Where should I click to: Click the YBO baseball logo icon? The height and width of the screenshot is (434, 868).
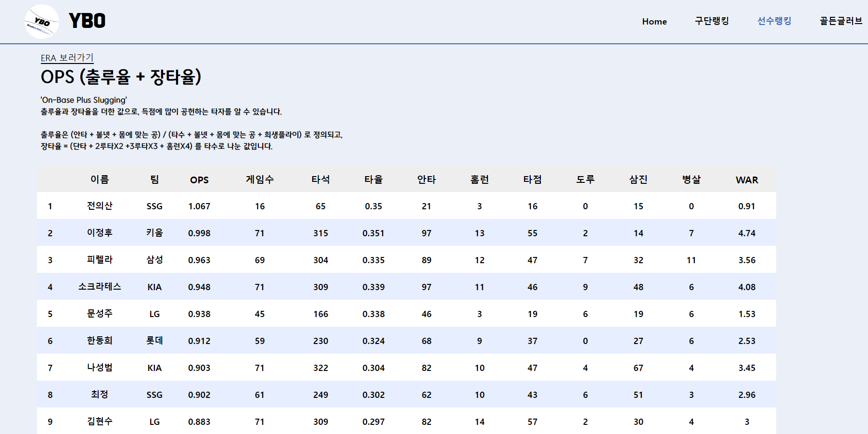click(x=42, y=22)
